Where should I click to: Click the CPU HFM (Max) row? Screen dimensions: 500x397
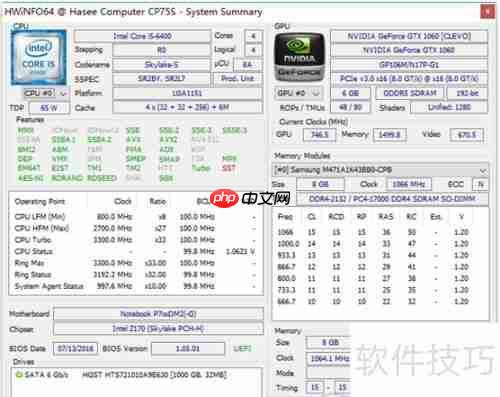(135, 228)
